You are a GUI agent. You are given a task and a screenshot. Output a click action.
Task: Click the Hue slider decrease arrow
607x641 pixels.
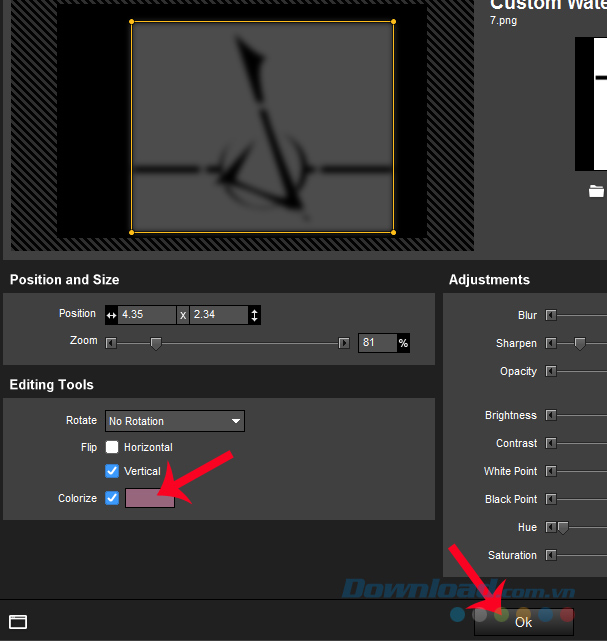pyautogui.click(x=551, y=527)
